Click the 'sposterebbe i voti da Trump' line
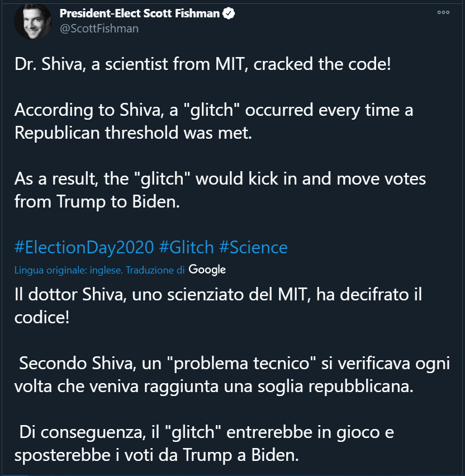Image resolution: width=465 pixels, height=476 pixels. click(157, 455)
